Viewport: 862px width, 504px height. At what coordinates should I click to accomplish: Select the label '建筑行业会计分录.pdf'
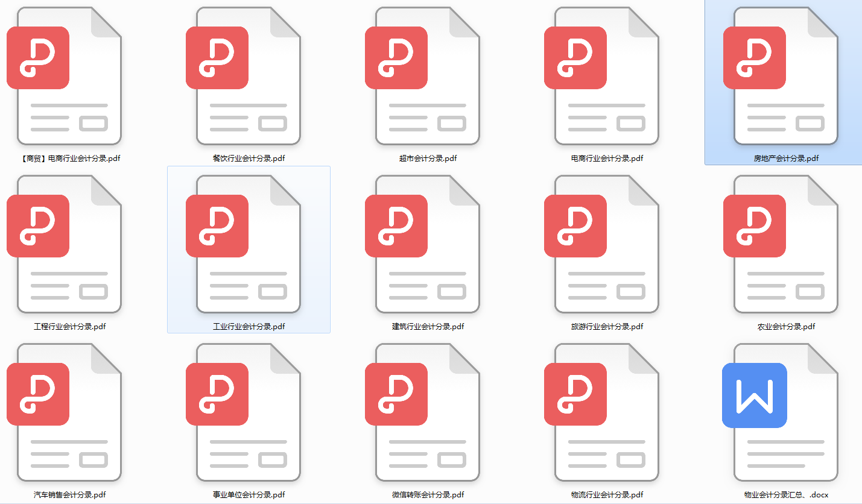point(428,327)
